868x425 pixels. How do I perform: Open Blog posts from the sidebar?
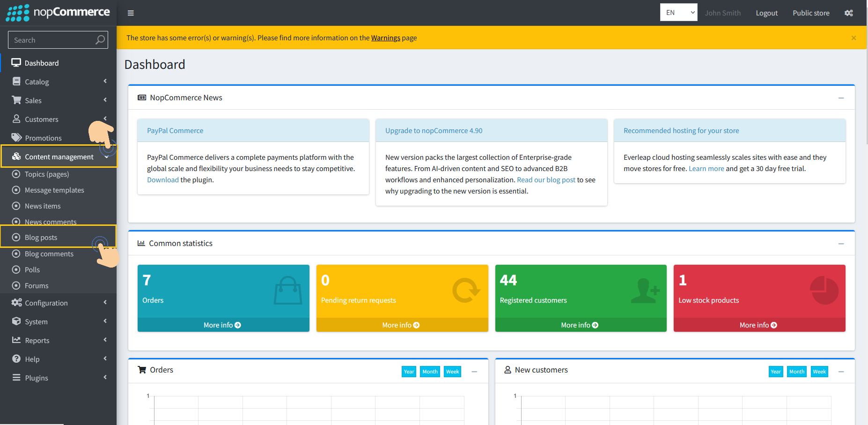(40, 237)
